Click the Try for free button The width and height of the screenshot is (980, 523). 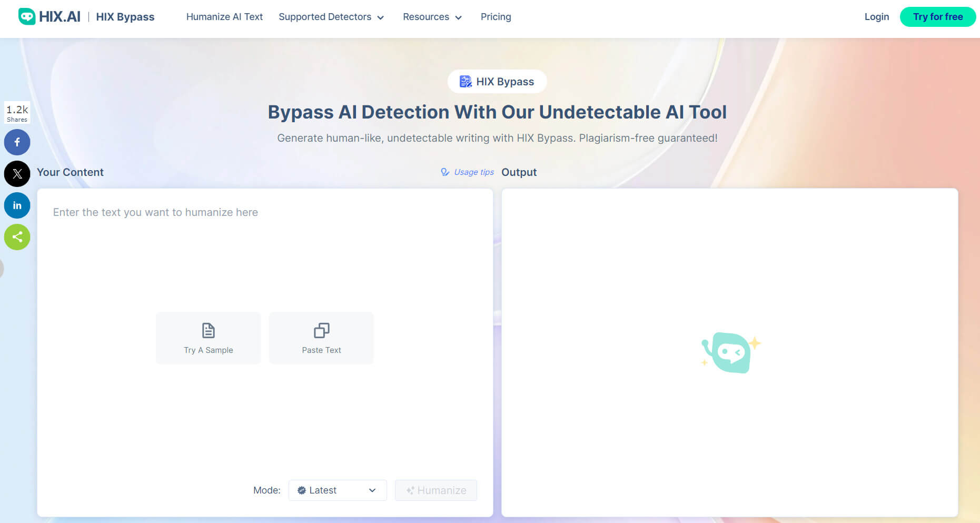[938, 17]
